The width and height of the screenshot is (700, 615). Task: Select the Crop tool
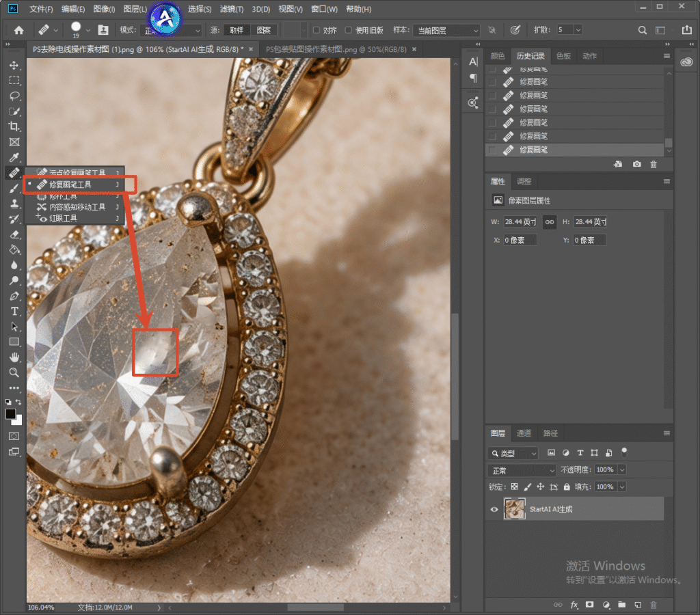click(x=14, y=126)
